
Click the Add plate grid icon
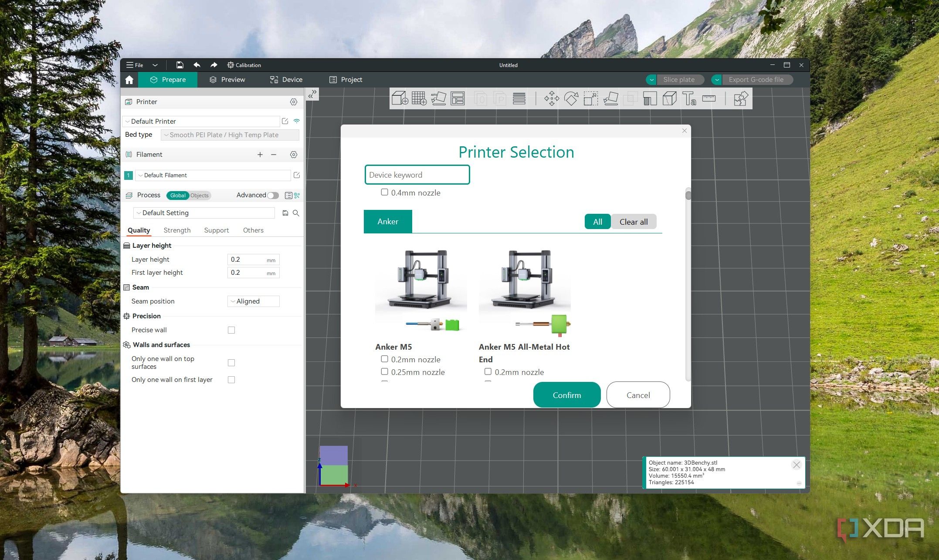[x=419, y=98]
